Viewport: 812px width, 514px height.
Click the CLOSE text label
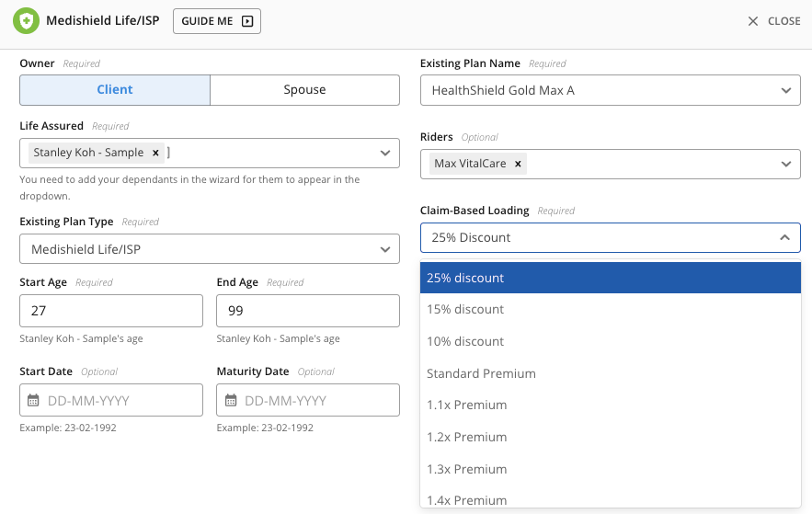pyautogui.click(x=784, y=21)
